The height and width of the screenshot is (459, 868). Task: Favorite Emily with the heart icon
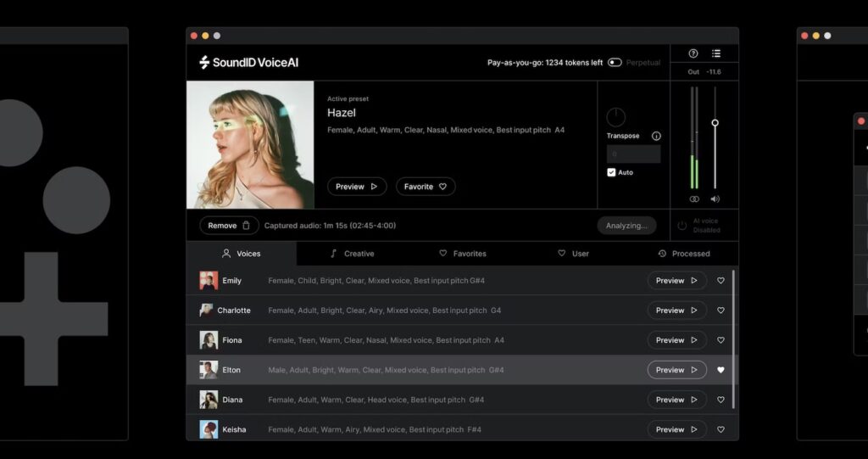click(x=721, y=281)
